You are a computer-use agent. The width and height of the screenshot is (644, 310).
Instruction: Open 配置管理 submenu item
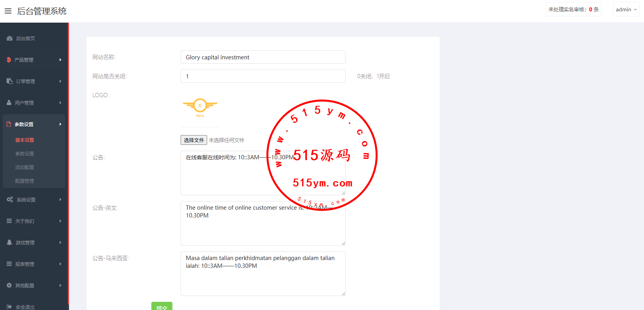(25, 181)
